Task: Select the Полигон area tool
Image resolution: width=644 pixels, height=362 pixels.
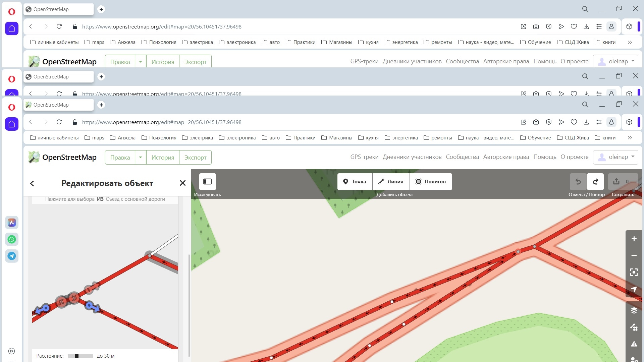Action: point(431,182)
